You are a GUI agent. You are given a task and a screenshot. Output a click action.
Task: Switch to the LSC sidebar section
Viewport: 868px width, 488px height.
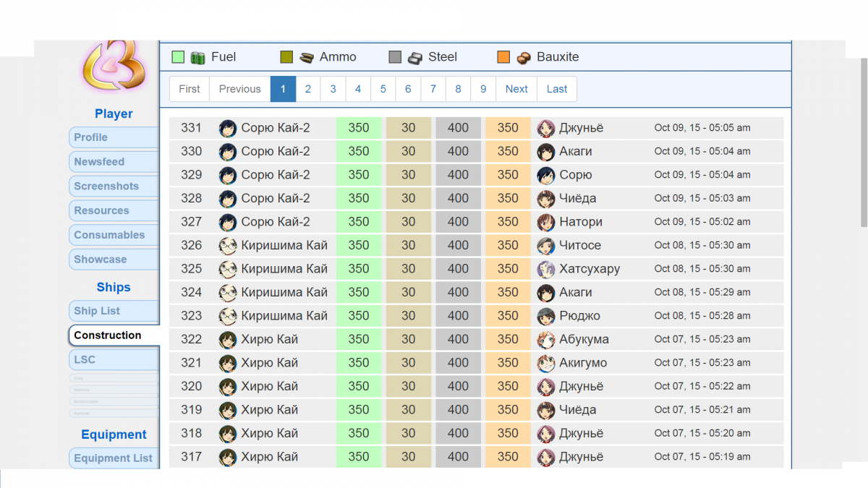[114, 359]
